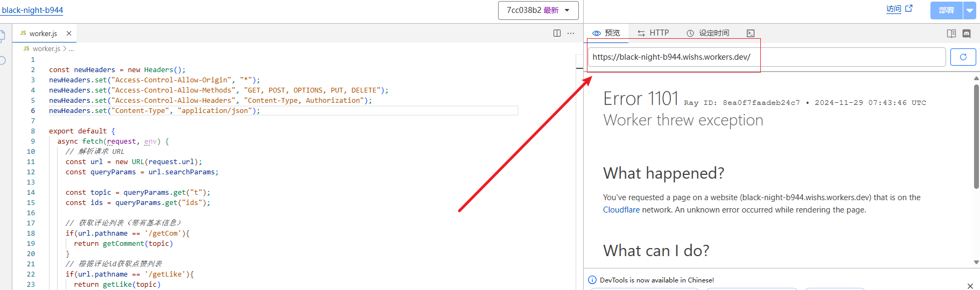Click the line setting 'application/json' content type

tap(155, 111)
